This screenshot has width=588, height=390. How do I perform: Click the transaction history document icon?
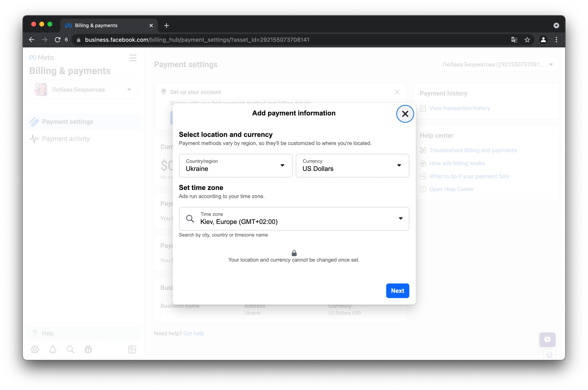coord(423,108)
